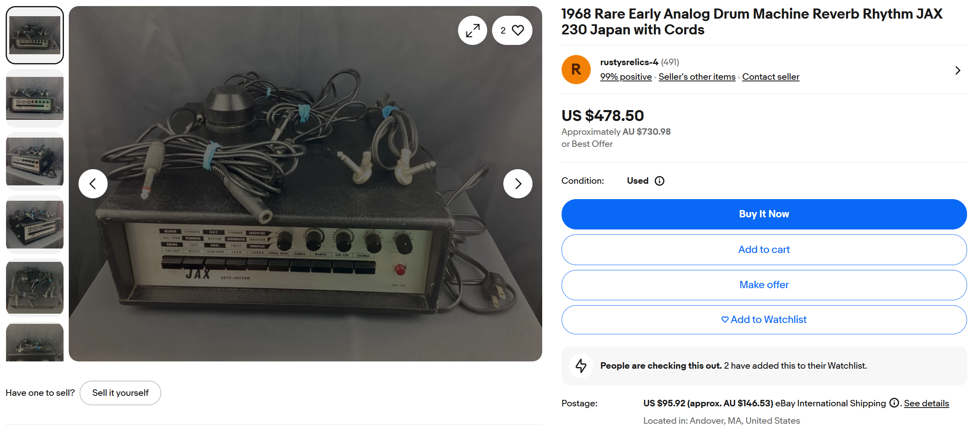980x429 pixels.
Task: Click the eBay International Shipping info icon
Action: pyautogui.click(x=894, y=403)
